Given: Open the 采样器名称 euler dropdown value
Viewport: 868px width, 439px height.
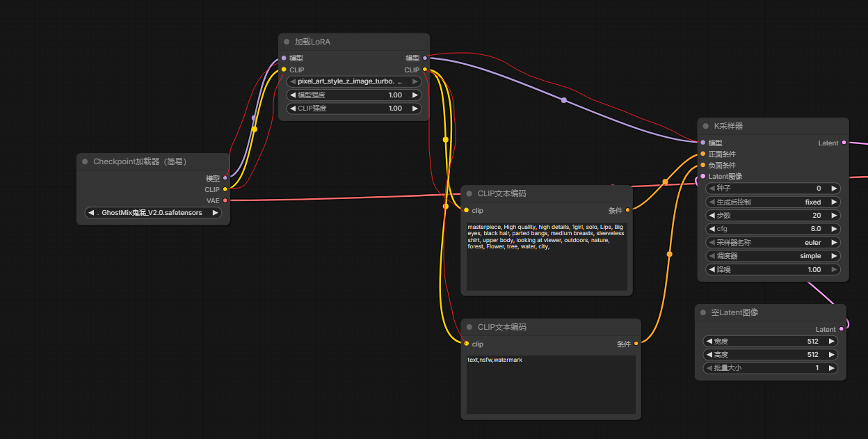Looking at the screenshot, I should [813, 243].
